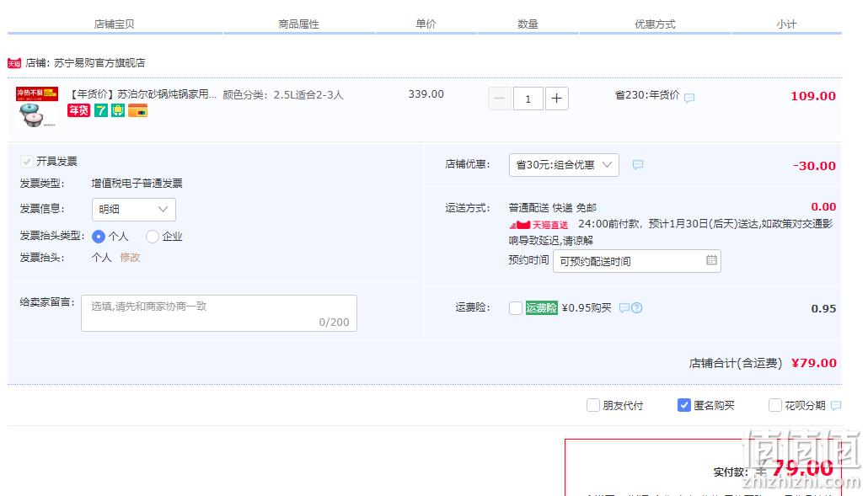Open the product title link 苏泊尔砂锅炖锅
This screenshot has width=868, height=496.
[142, 94]
